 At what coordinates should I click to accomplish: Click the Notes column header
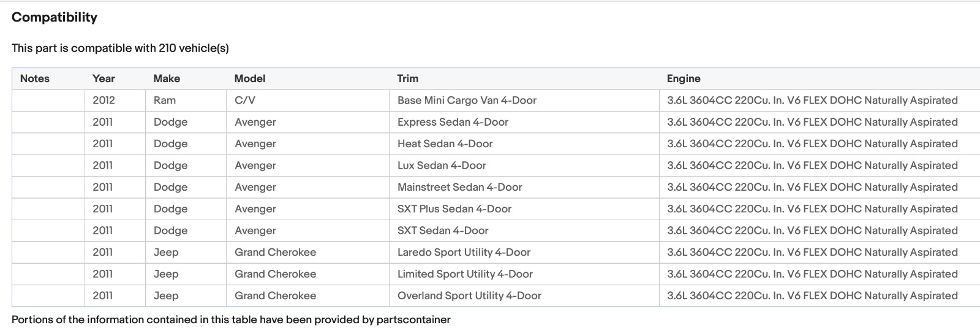point(35,78)
